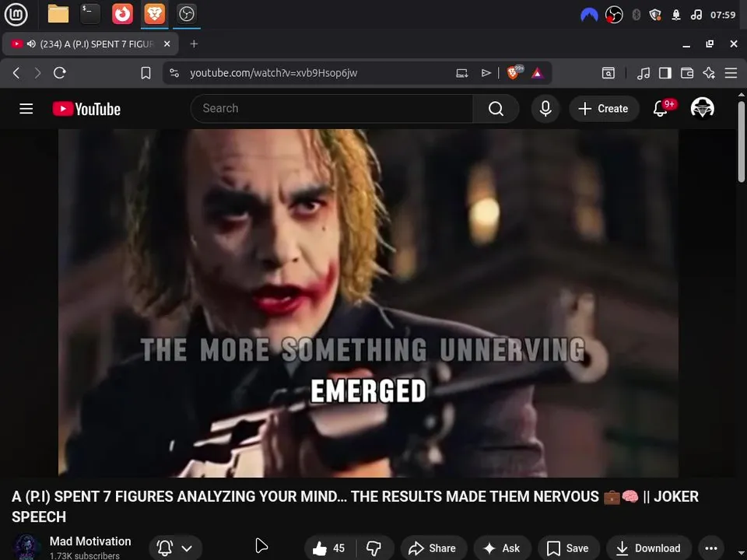
Task: Show the calendar from clock 07:59
Action: tap(723, 15)
